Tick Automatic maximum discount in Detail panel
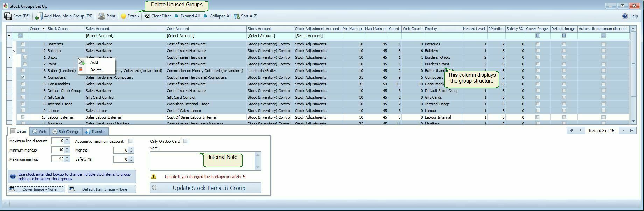The height and width of the screenshot is (211, 644). (131, 141)
